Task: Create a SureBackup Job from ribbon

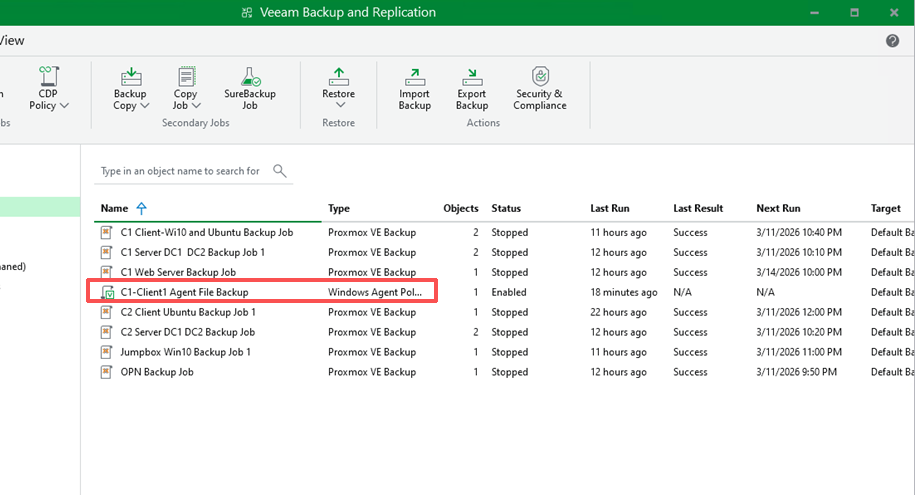Action: [x=250, y=88]
